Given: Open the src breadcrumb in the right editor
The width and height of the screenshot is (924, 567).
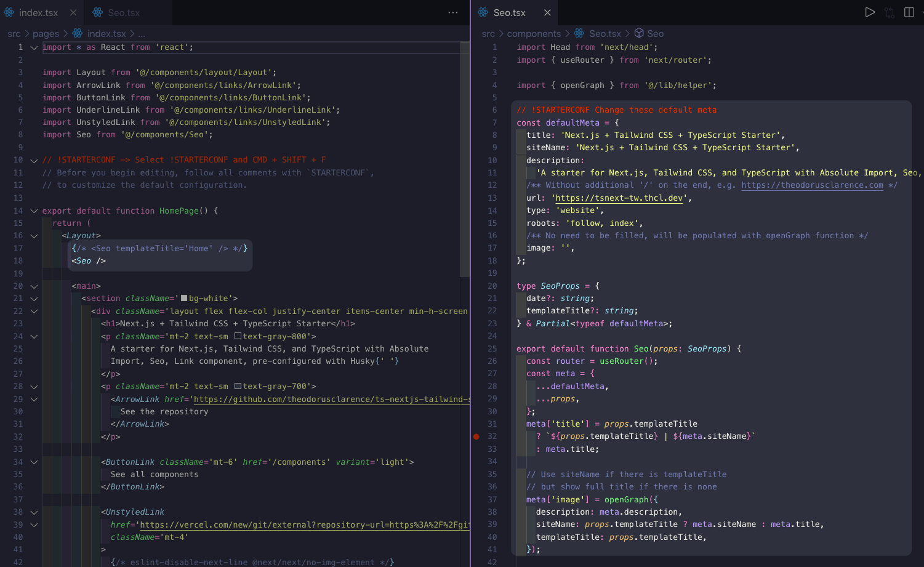Looking at the screenshot, I should pyautogui.click(x=488, y=34).
